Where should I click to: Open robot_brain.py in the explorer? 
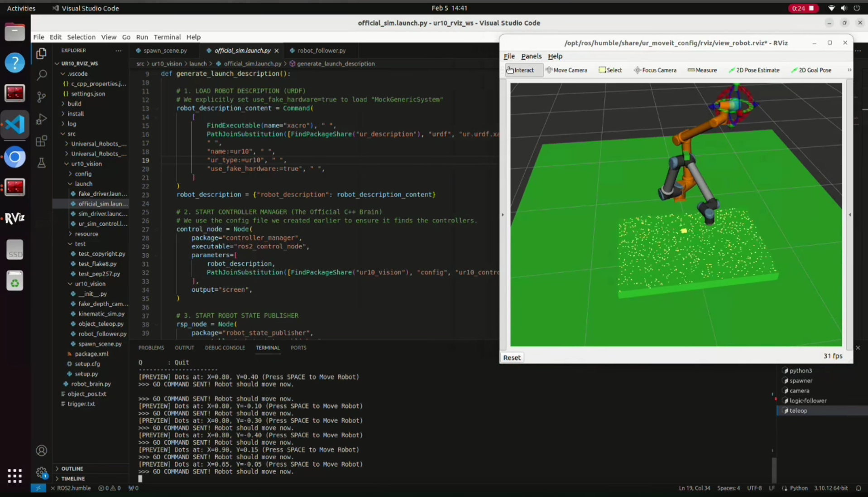coord(91,384)
